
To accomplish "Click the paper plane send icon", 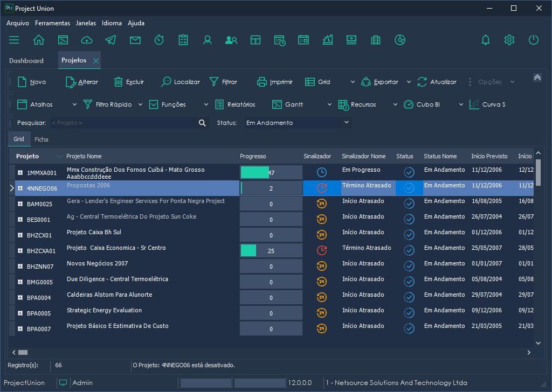I will click(x=111, y=40).
